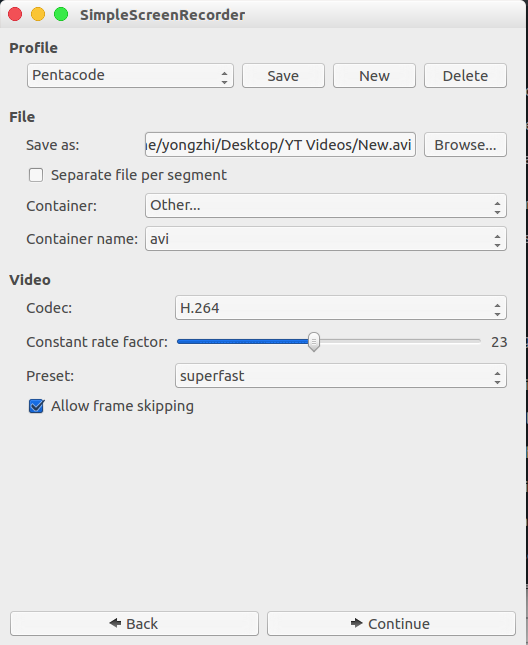The height and width of the screenshot is (645, 528).
Task: Open the Container name avi dropdown
Action: point(326,239)
